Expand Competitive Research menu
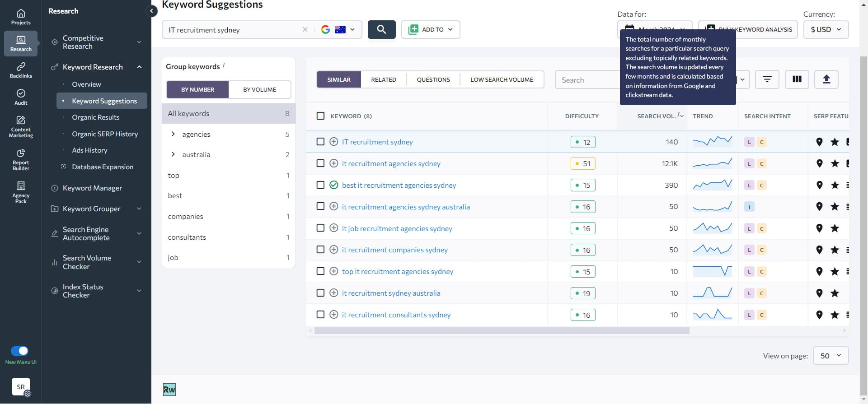 (97, 42)
